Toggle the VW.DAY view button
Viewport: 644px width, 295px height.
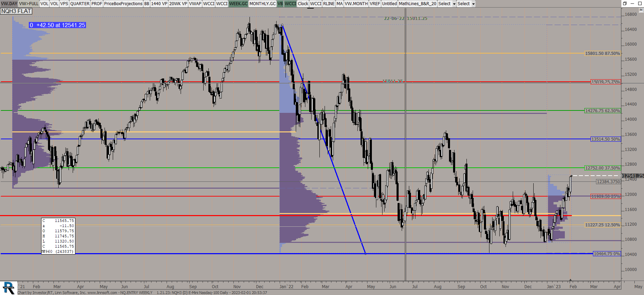[x=9, y=4]
